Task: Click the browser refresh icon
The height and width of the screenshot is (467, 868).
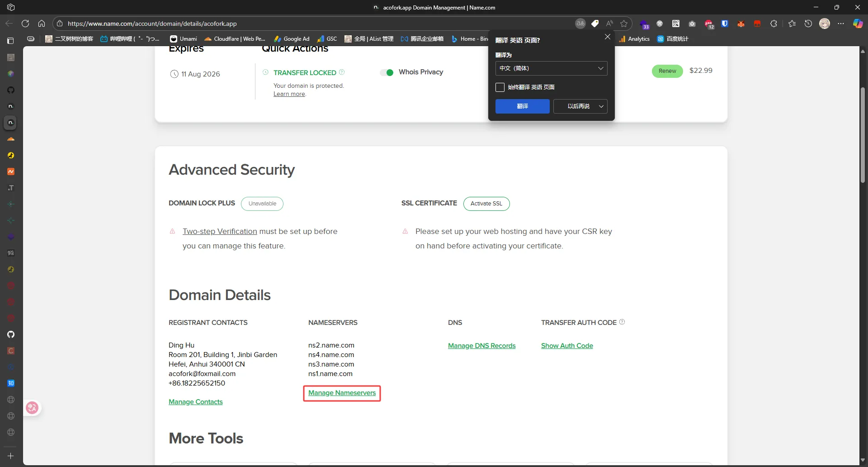Action: pyautogui.click(x=25, y=24)
